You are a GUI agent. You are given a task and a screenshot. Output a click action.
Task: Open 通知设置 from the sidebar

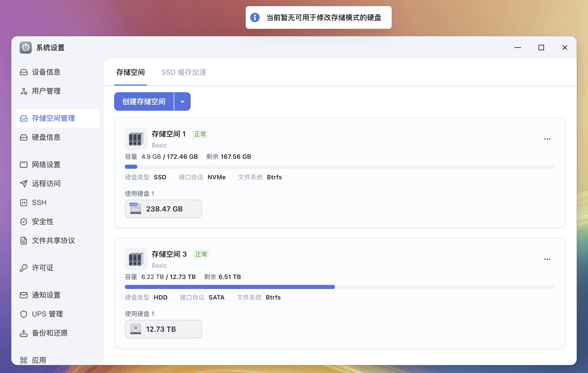(46, 295)
